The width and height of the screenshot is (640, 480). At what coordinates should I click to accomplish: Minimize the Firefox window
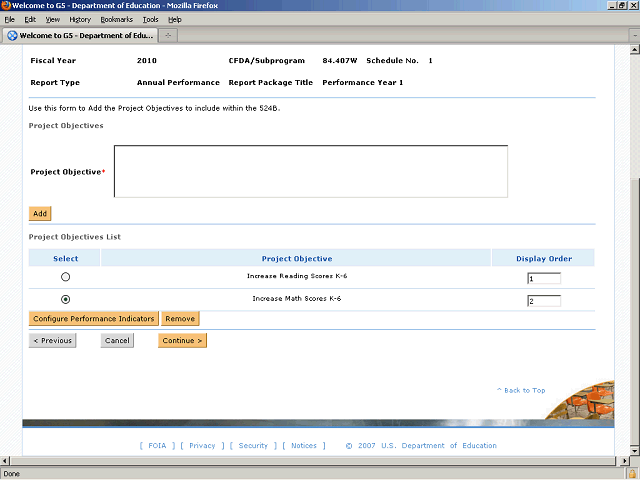tap(612, 5)
